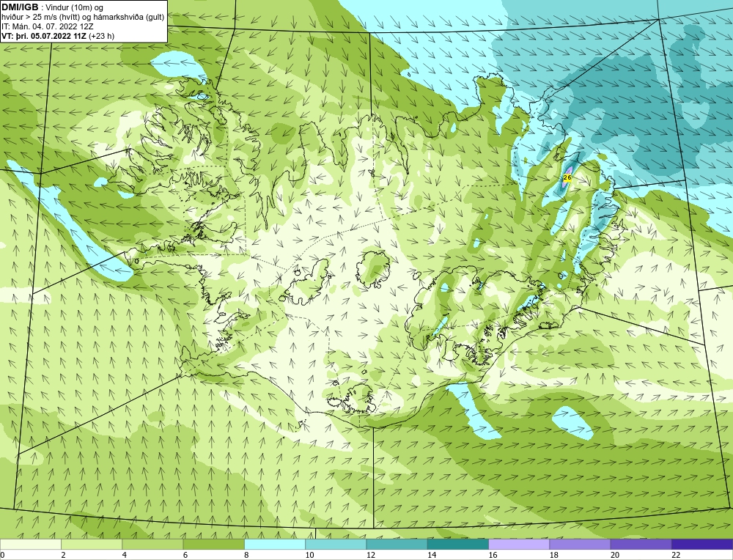Click the dark green 6–8 m/s legend swatch

(213, 545)
